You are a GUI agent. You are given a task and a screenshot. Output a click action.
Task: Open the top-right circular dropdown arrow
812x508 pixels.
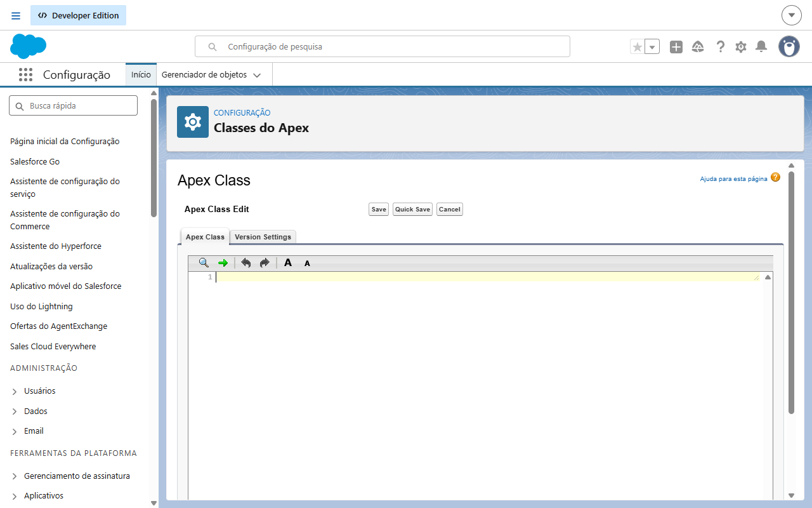pyautogui.click(x=791, y=15)
